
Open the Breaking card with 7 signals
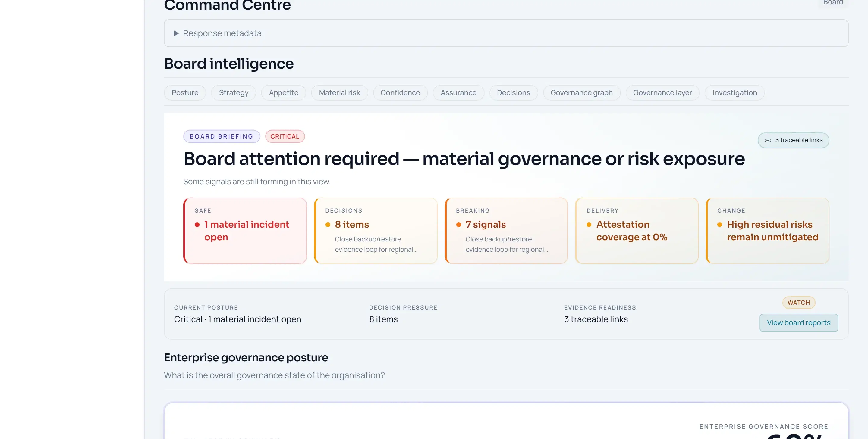[506, 231]
